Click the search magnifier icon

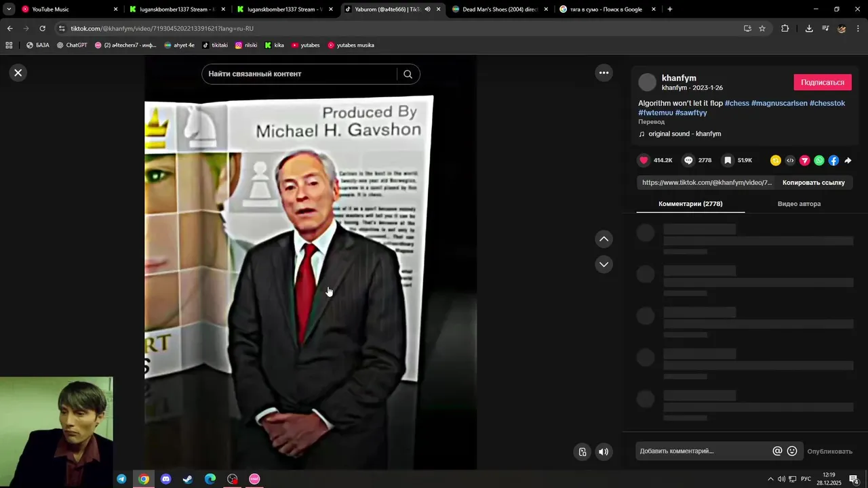(408, 74)
